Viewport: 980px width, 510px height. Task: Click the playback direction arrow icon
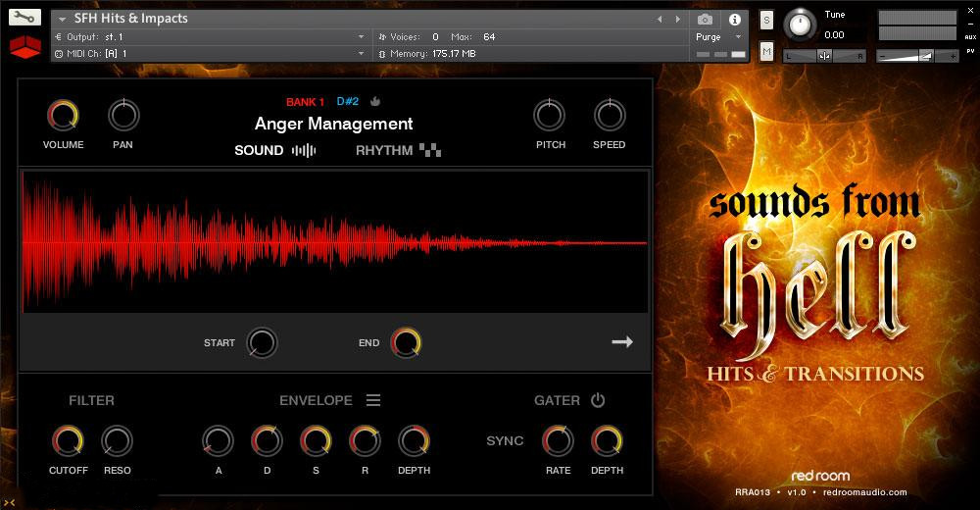click(622, 342)
